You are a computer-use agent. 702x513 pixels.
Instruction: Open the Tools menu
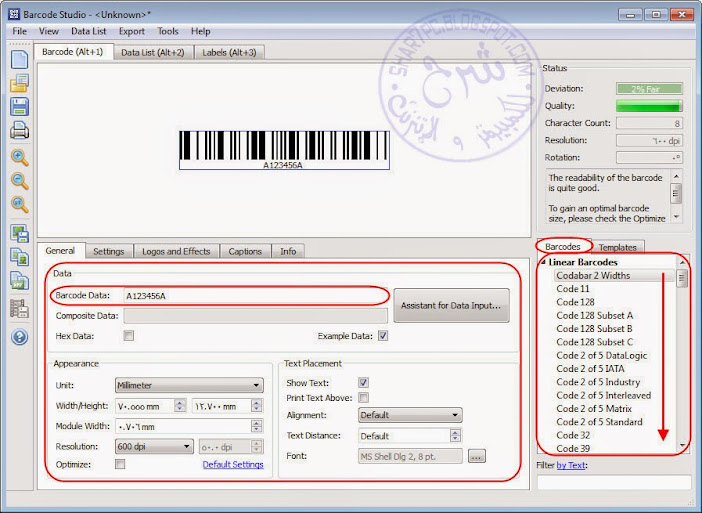(168, 31)
